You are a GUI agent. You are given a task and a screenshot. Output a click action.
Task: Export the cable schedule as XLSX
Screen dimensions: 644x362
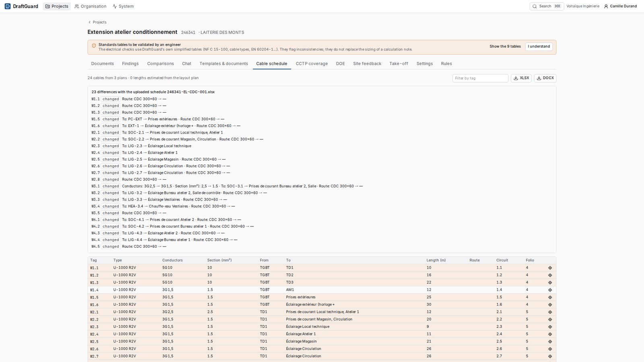(521, 78)
